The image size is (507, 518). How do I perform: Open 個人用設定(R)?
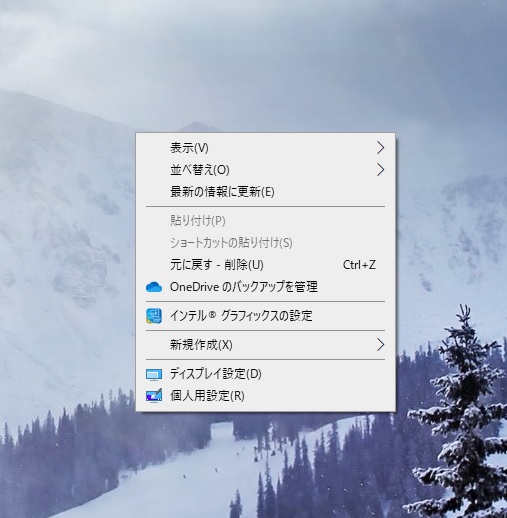click(266, 396)
